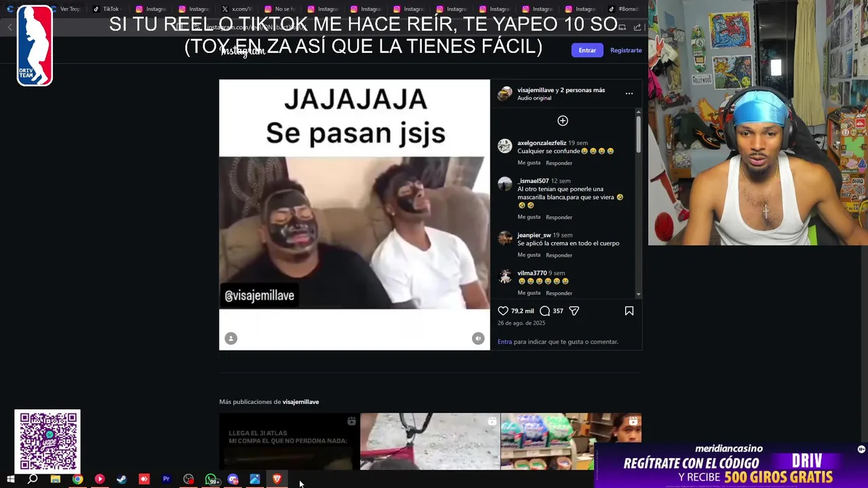Click the browser share icon beside address bar
Viewport: 868px width, 488px height.
(x=637, y=27)
